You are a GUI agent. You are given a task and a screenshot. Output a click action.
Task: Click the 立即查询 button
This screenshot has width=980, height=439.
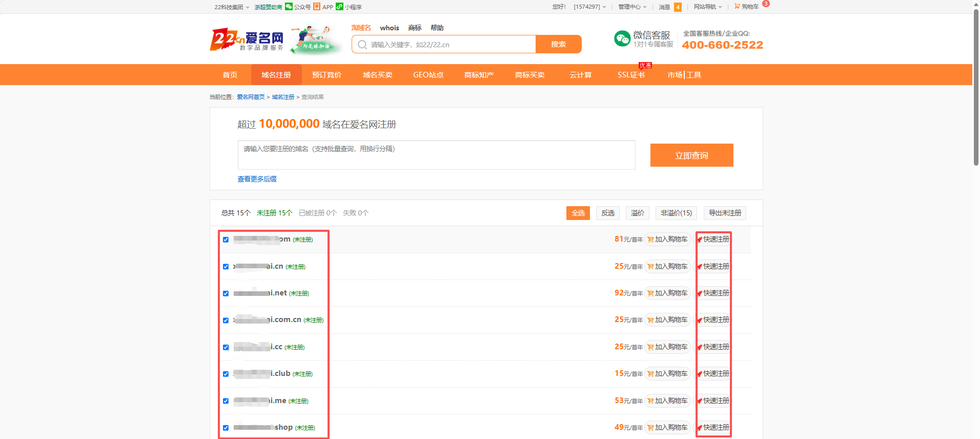[692, 155]
